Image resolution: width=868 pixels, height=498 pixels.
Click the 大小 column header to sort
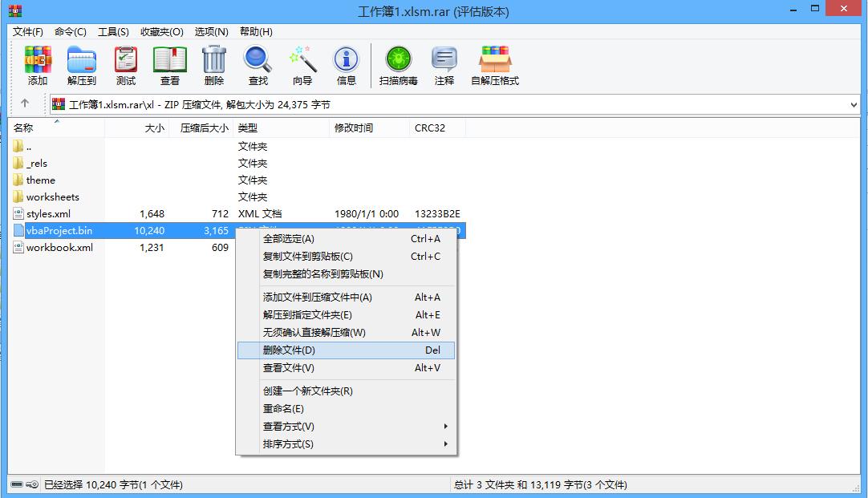click(x=148, y=127)
